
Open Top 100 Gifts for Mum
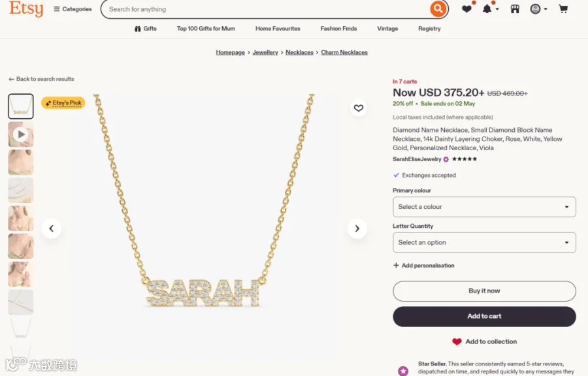206,29
